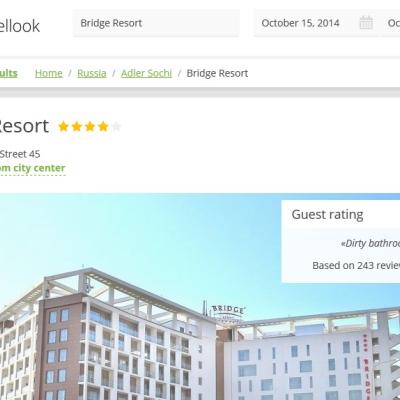Image resolution: width=400 pixels, height=400 pixels.
Task: Click the site logo text
Action: 19,26
